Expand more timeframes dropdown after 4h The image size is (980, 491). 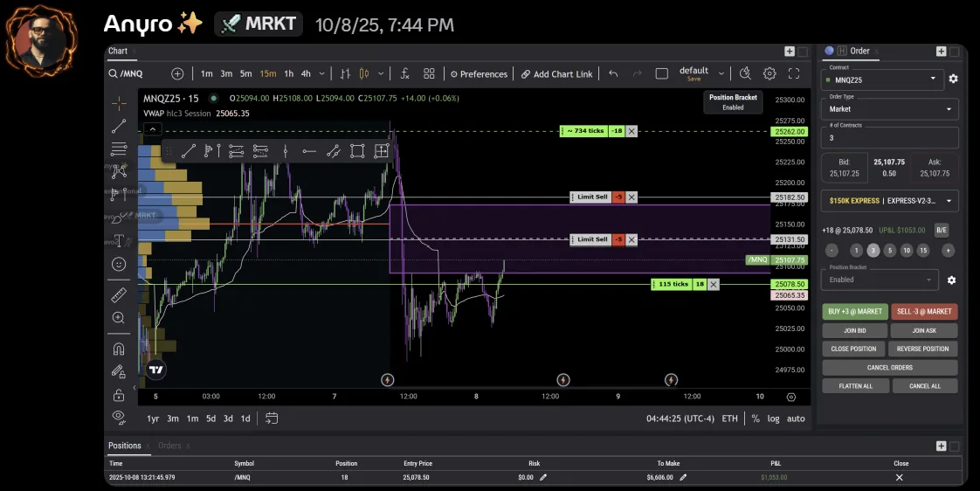322,73
